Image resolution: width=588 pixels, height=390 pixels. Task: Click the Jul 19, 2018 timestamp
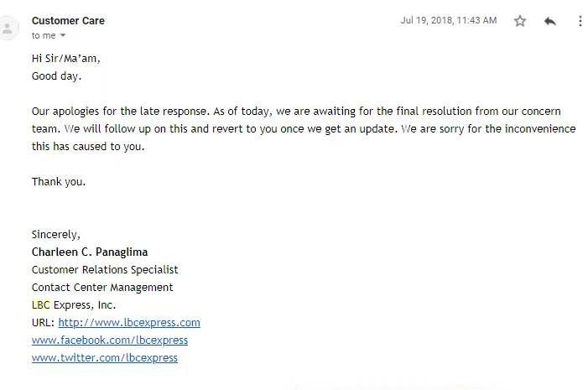pyautogui.click(x=448, y=20)
